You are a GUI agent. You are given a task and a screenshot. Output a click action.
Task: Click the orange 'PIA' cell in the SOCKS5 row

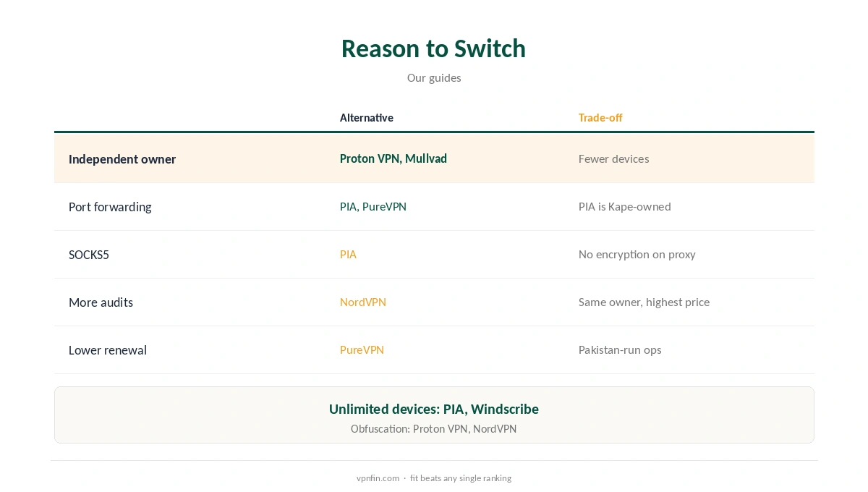(348, 255)
